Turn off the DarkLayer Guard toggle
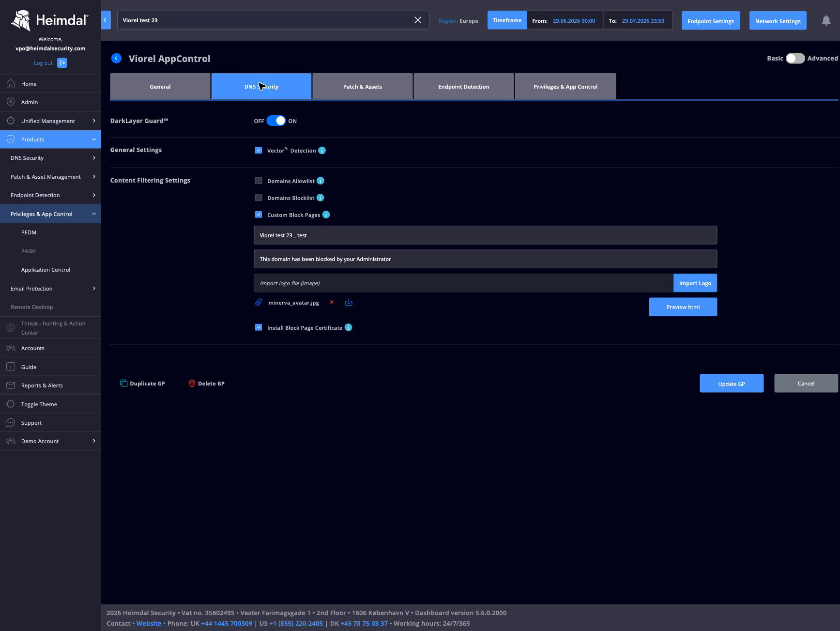 pyautogui.click(x=276, y=121)
